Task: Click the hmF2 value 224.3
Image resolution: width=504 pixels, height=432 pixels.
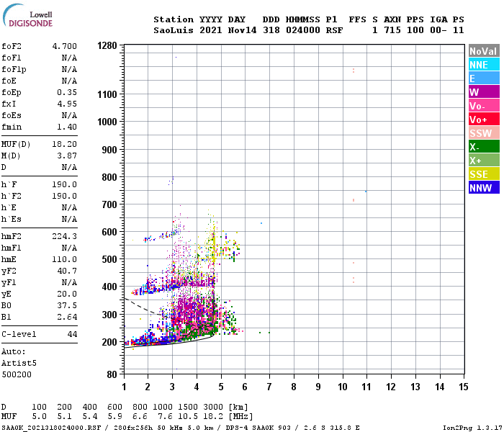Action: pyautogui.click(x=65, y=236)
